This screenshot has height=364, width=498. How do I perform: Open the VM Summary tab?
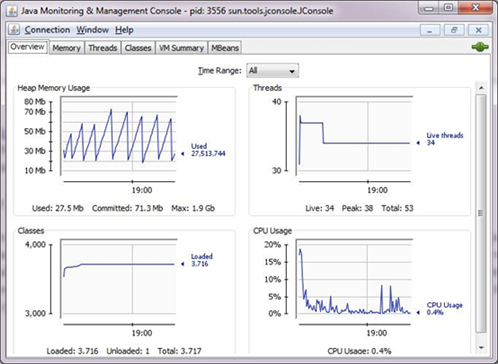coord(181,48)
